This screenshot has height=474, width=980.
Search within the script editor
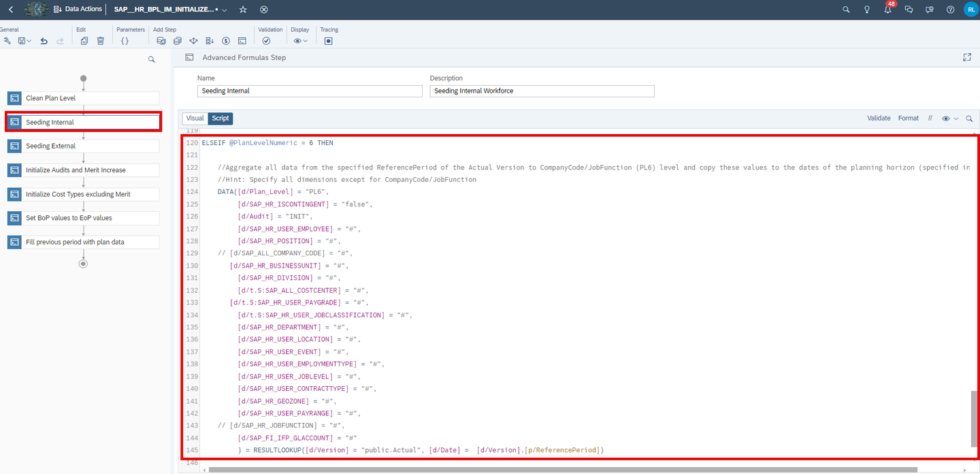click(969, 118)
